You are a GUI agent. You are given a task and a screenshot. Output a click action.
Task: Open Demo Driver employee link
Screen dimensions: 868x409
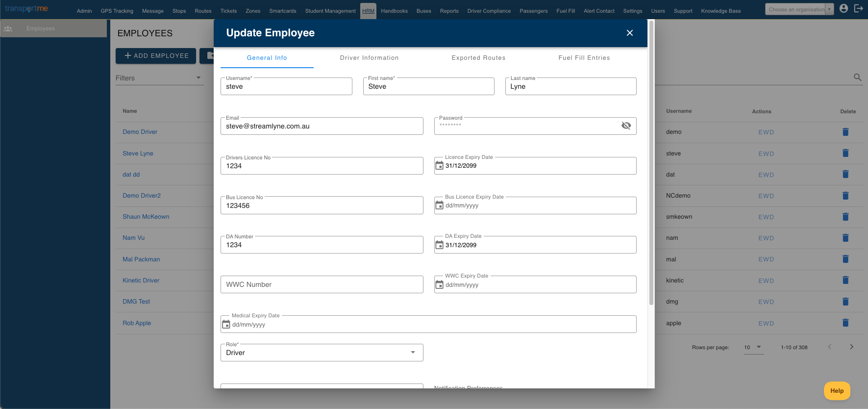click(x=140, y=132)
